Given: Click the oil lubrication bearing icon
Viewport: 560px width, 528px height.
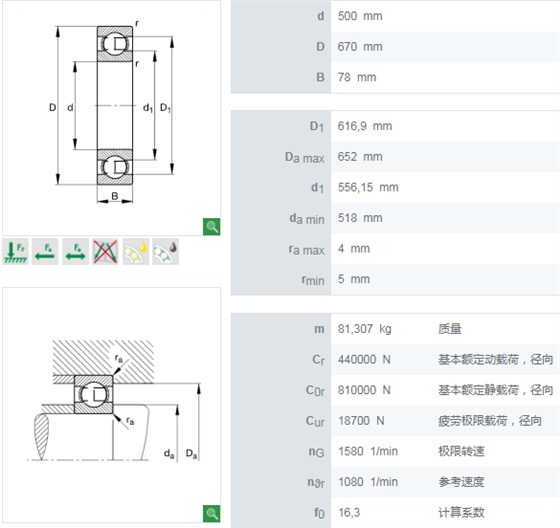Looking at the screenshot, I should (136, 251).
